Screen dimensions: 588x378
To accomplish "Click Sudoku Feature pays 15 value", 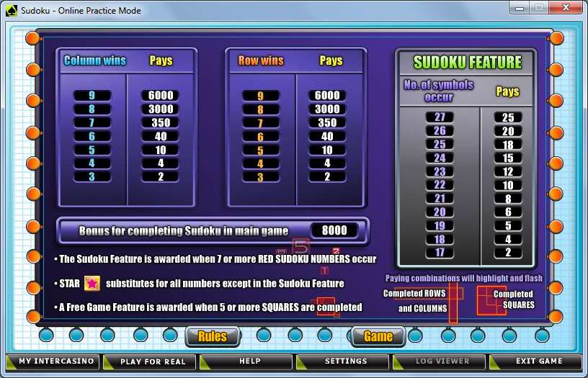I will pyautogui.click(x=508, y=158).
